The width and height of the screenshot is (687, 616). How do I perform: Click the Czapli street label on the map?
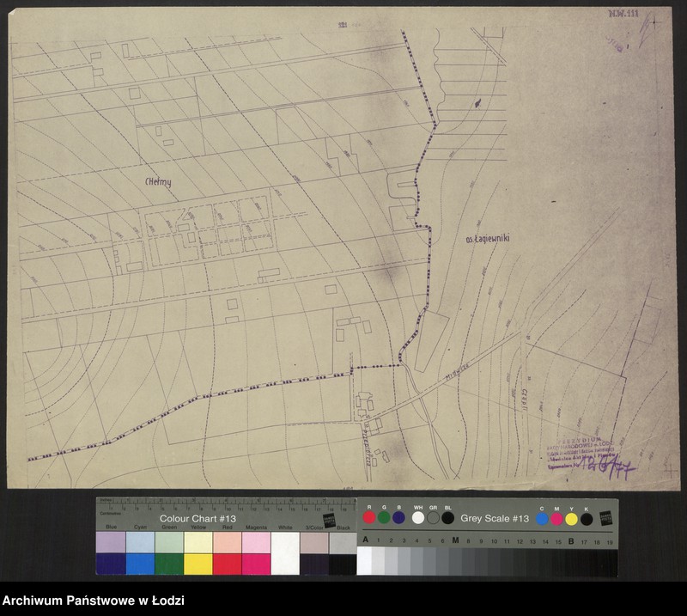coord(523,396)
